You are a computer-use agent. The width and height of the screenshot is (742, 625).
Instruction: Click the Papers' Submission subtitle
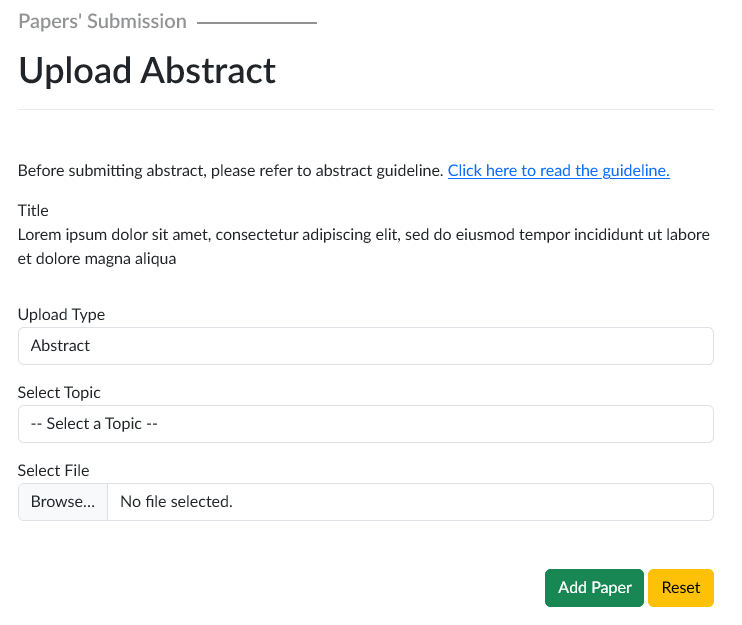102,21
